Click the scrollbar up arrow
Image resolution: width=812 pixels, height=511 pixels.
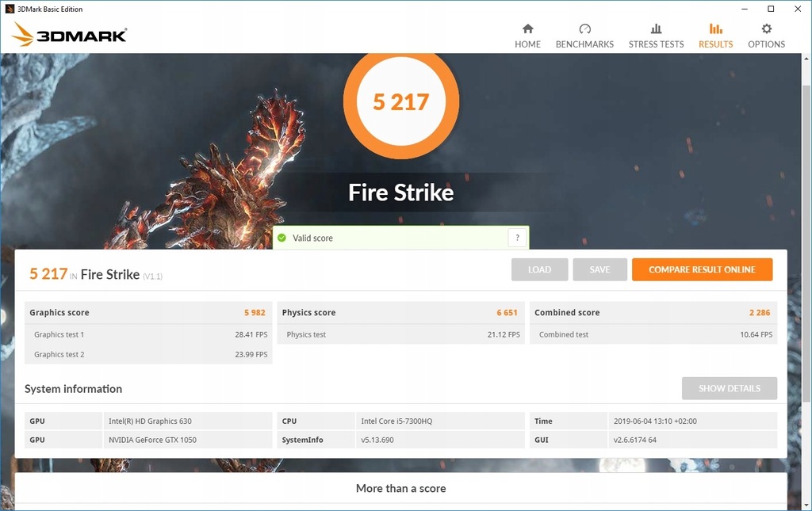(806, 59)
